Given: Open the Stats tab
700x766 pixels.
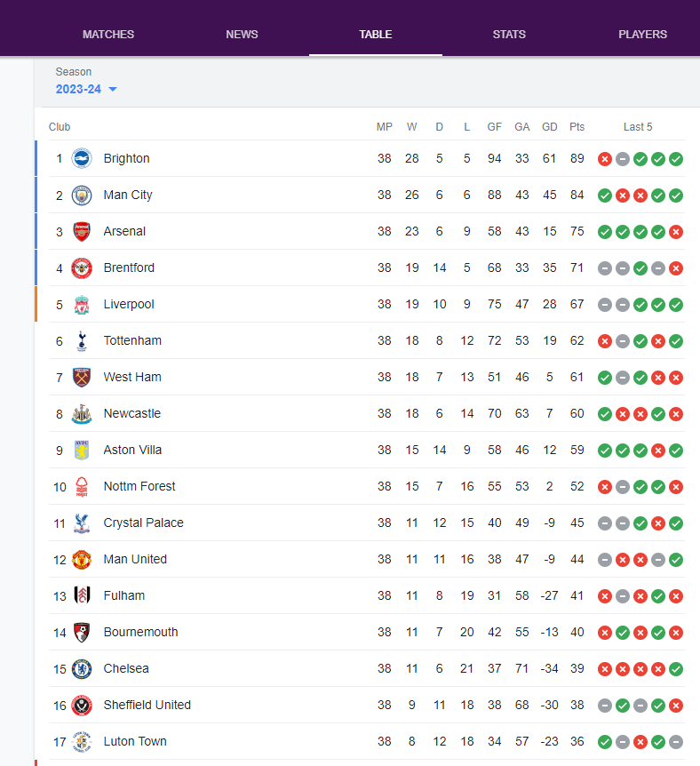Looking at the screenshot, I should [x=509, y=34].
